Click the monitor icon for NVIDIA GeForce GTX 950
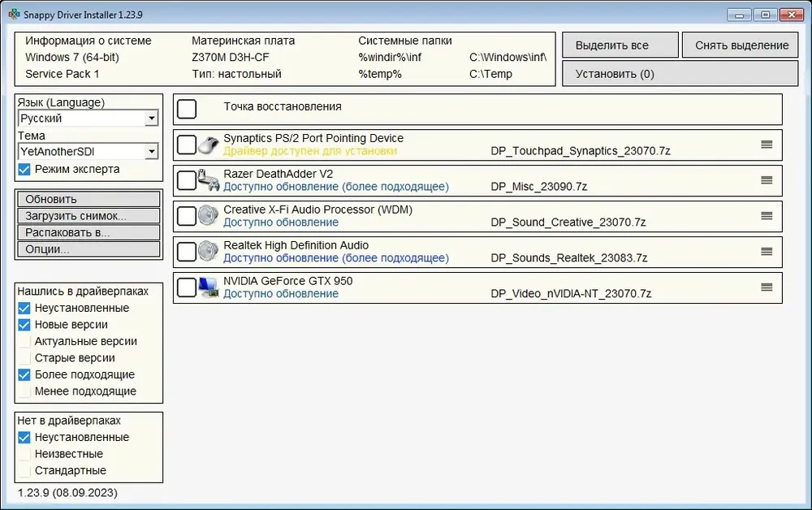 [x=209, y=287]
